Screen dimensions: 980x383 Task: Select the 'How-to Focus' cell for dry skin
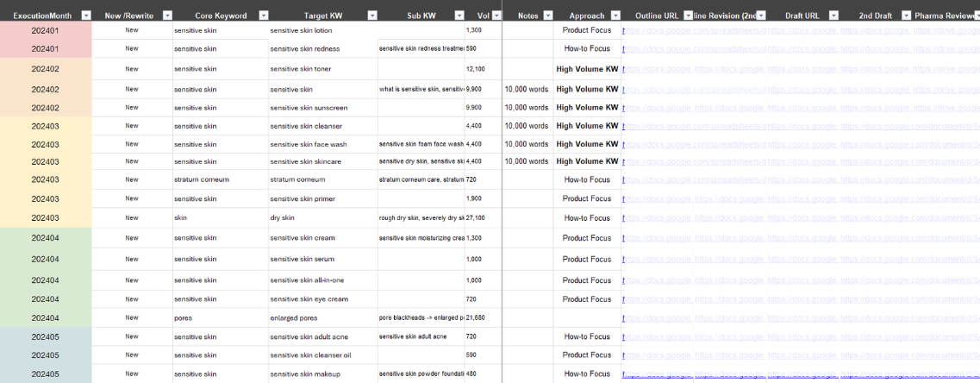pos(587,218)
